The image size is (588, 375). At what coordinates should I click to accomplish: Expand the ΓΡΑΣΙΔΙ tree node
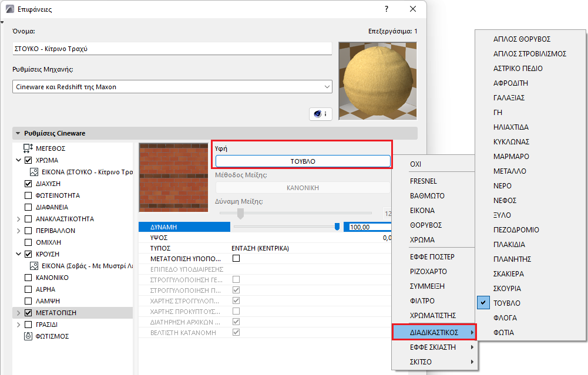point(18,325)
